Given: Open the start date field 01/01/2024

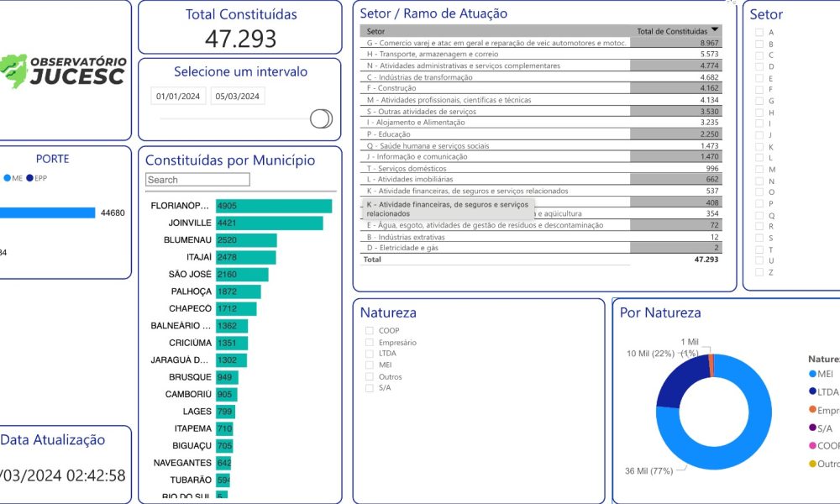Looking at the screenshot, I should (178, 97).
